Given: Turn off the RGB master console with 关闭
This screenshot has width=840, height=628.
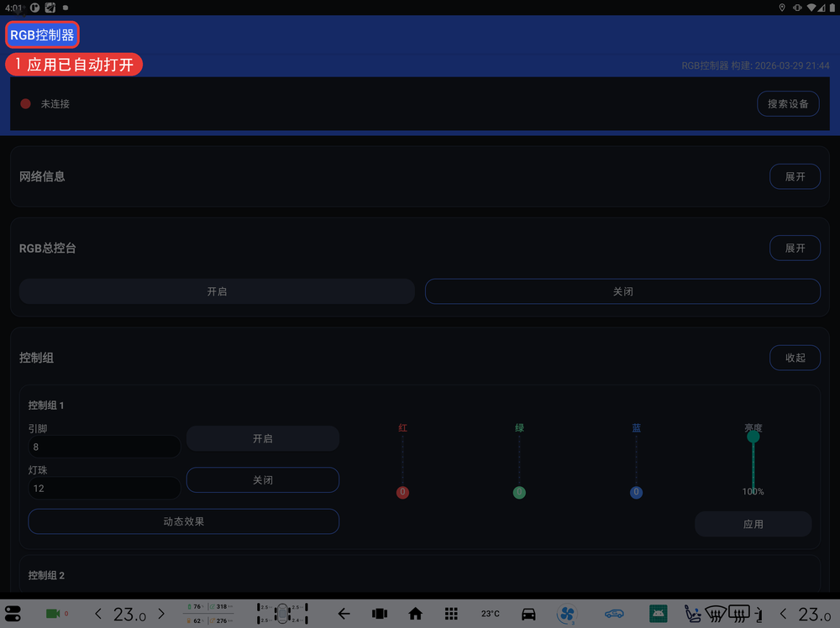Looking at the screenshot, I should pos(622,291).
